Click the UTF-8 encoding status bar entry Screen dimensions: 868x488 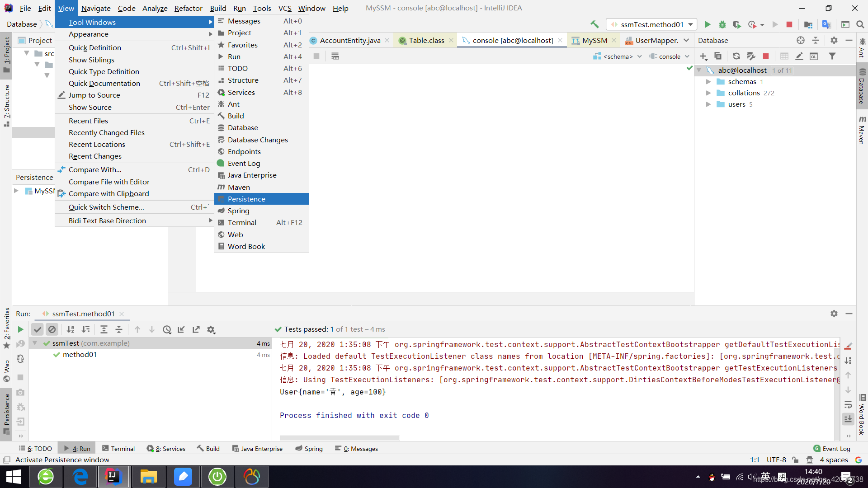(776, 460)
